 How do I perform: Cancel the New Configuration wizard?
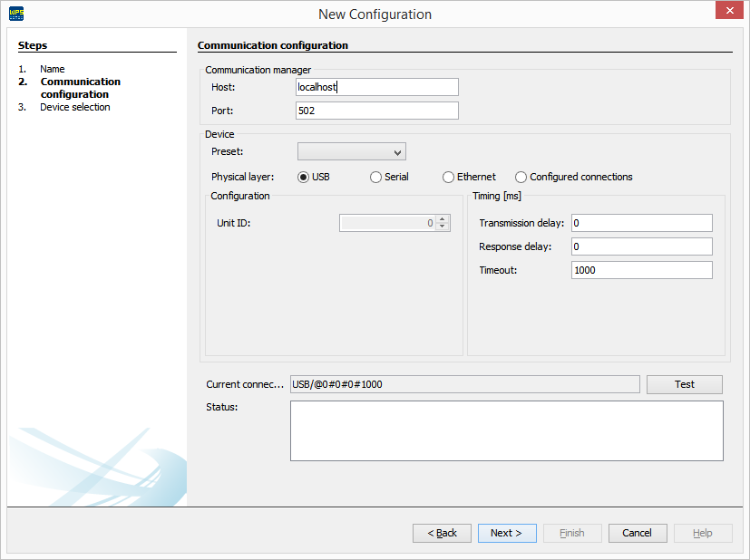[x=637, y=533]
